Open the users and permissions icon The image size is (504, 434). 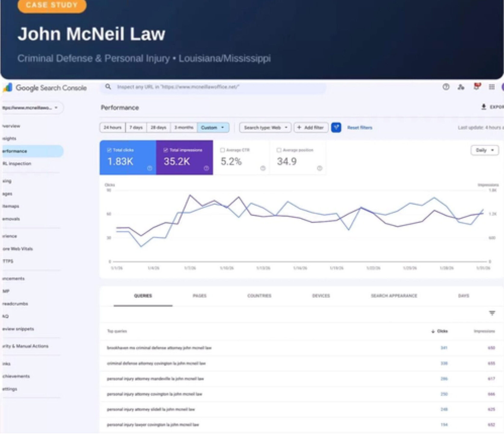pyautogui.click(x=461, y=87)
